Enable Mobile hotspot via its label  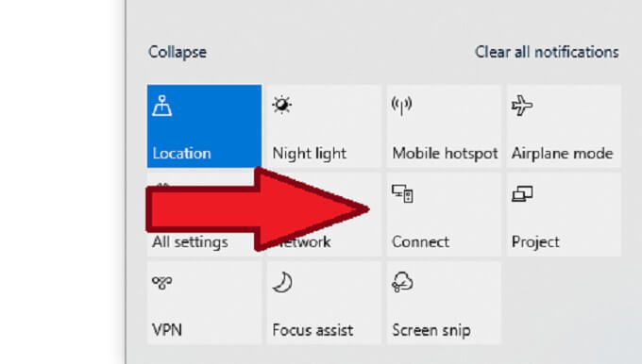pos(445,154)
